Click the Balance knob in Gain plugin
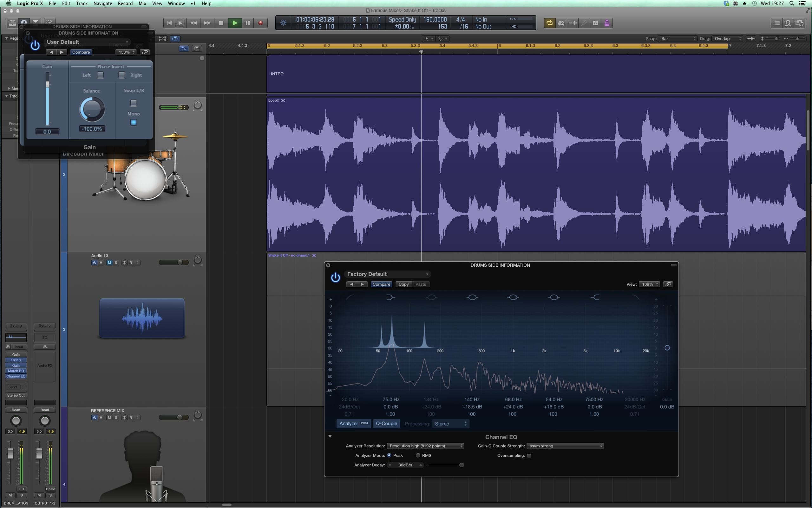Image resolution: width=812 pixels, height=508 pixels. click(x=92, y=109)
